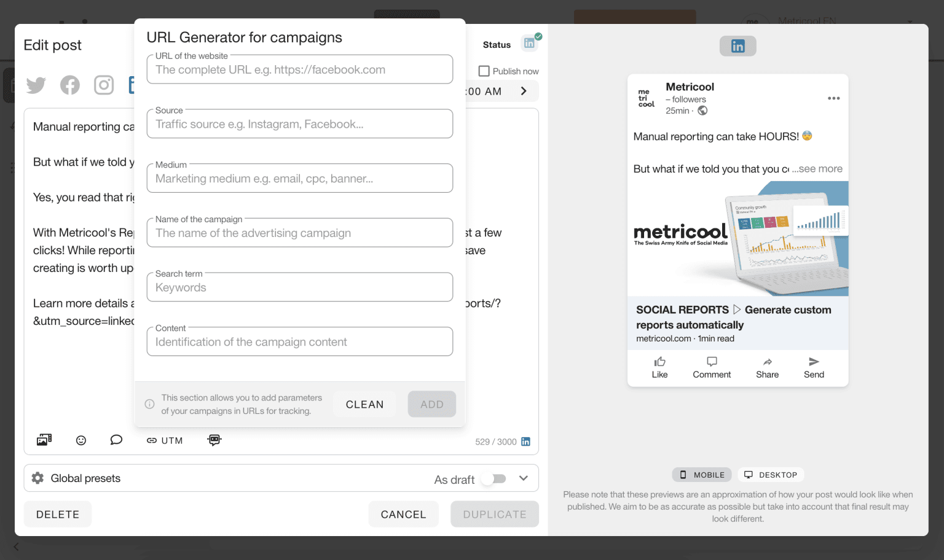Click the CANCEL button
The width and height of the screenshot is (944, 560).
pos(403,515)
